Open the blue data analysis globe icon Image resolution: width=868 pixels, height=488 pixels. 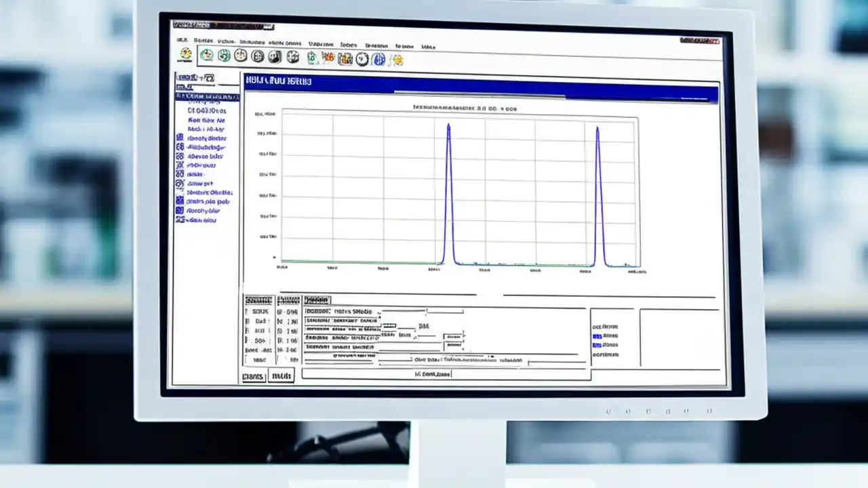tap(378, 59)
